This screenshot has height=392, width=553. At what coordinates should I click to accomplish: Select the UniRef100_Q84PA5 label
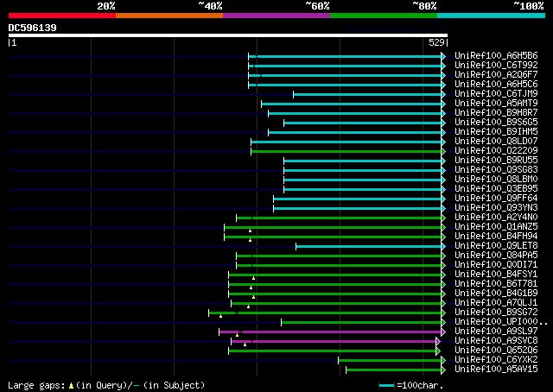(496, 256)
